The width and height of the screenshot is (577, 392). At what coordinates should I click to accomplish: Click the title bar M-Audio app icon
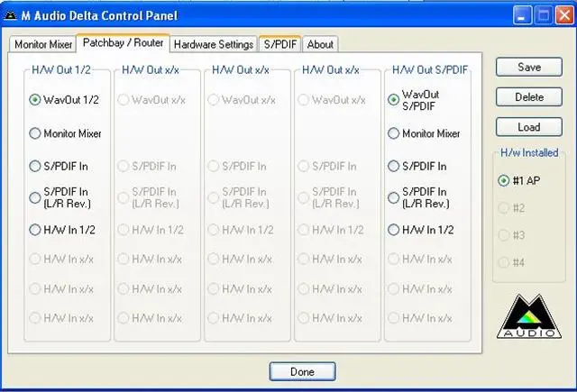coord(11,15)
